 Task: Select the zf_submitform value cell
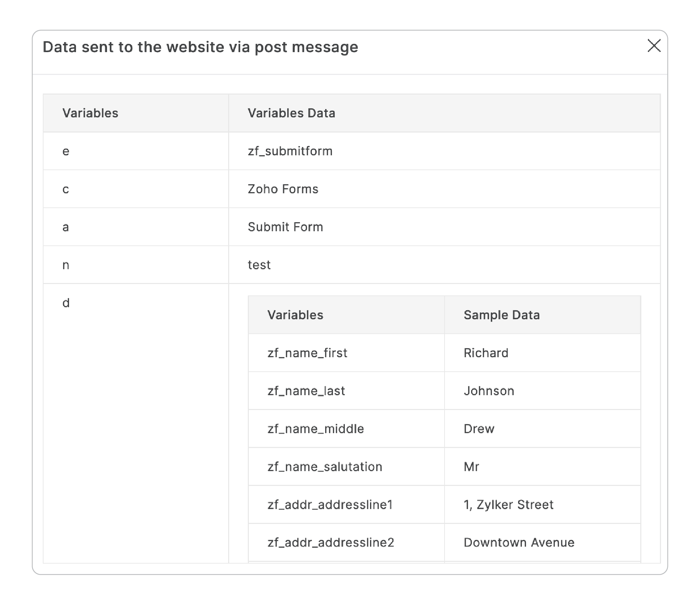(x=290, y=151)
